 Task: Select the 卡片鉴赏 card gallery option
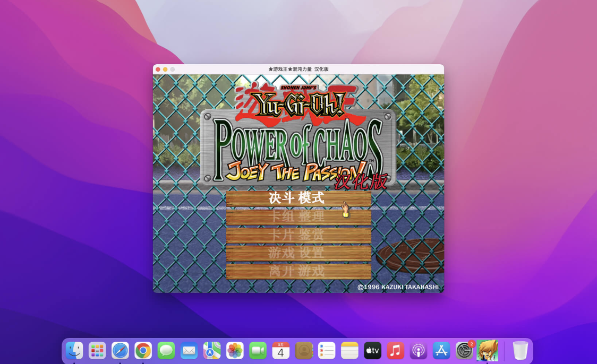(298, 235)
